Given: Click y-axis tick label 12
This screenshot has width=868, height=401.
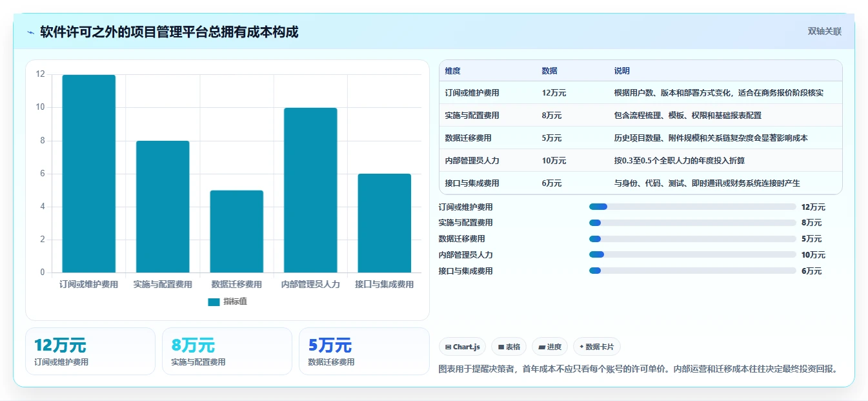Looking at the screenshot, I should pyautogui.click(x=41, y=74).
